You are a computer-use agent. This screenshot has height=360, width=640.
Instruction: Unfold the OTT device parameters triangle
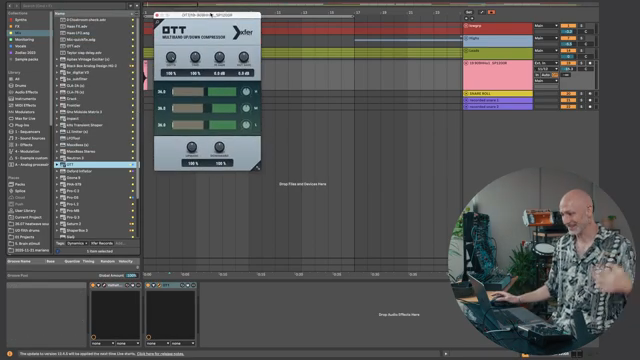pos(153,285)
